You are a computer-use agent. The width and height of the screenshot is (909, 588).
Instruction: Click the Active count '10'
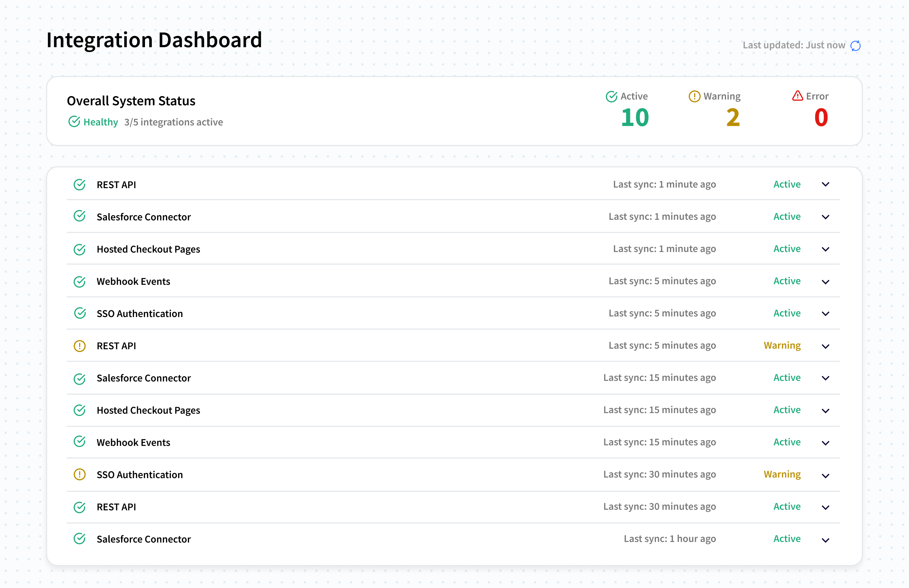(635, 117)
